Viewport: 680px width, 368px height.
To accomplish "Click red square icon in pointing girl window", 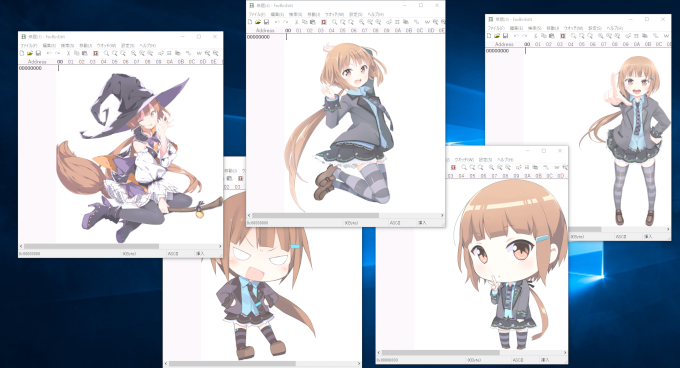I will [563, 36].
